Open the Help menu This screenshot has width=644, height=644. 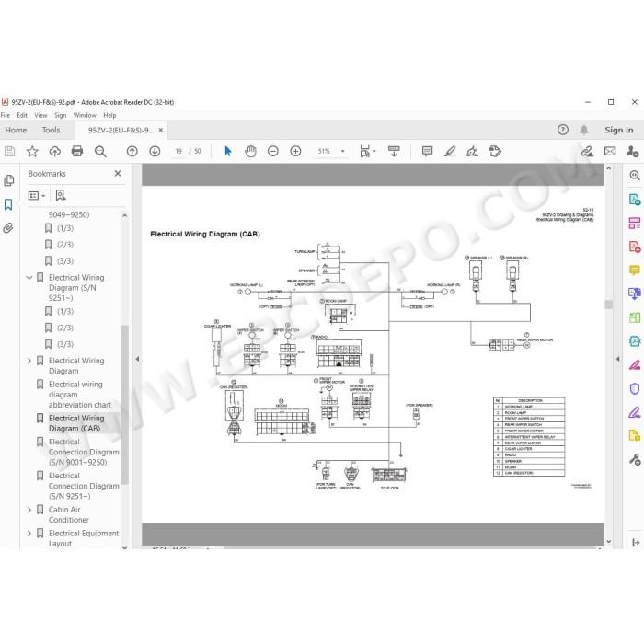click(x=109, y=115)
